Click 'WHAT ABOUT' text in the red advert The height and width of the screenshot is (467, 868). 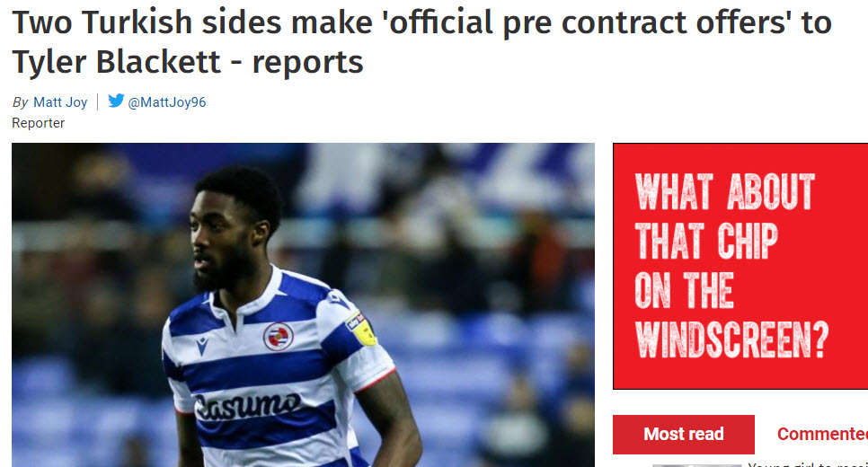pyautogui.click(x=724, y=192)
